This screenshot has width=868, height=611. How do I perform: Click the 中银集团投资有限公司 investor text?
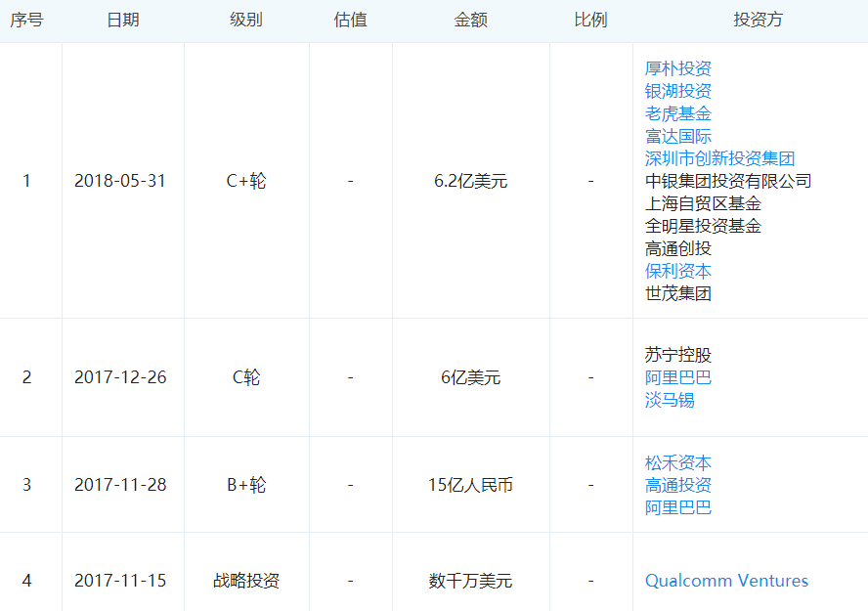(728, 181)
